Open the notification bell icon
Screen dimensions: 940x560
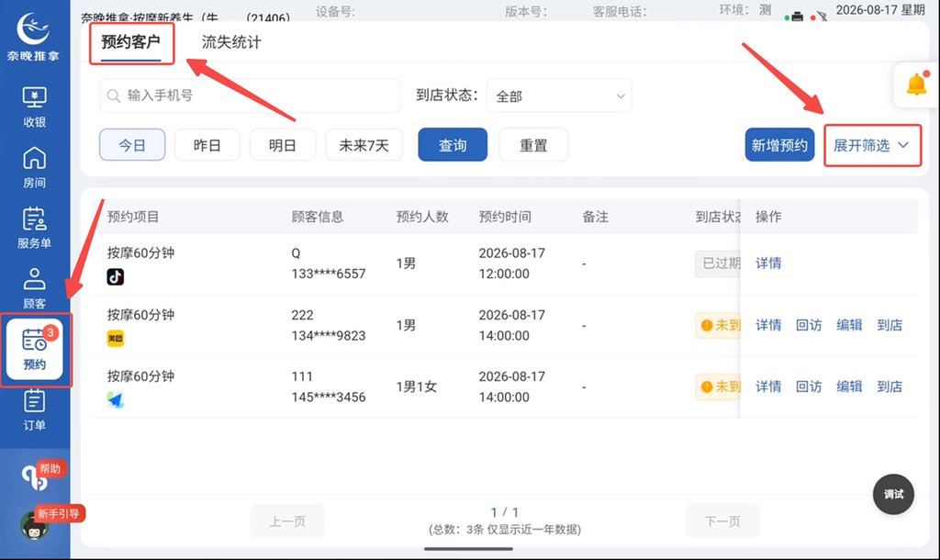[x=917, y=84]
